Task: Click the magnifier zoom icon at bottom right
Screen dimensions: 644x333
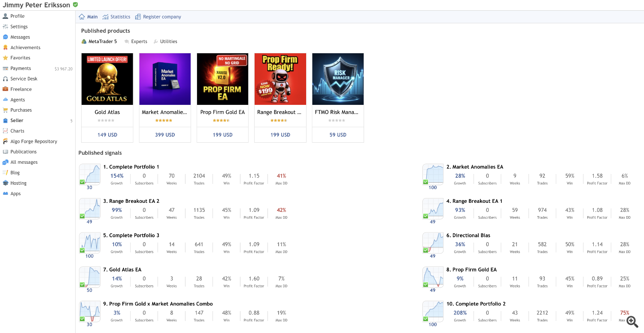Action: point(632,321)
